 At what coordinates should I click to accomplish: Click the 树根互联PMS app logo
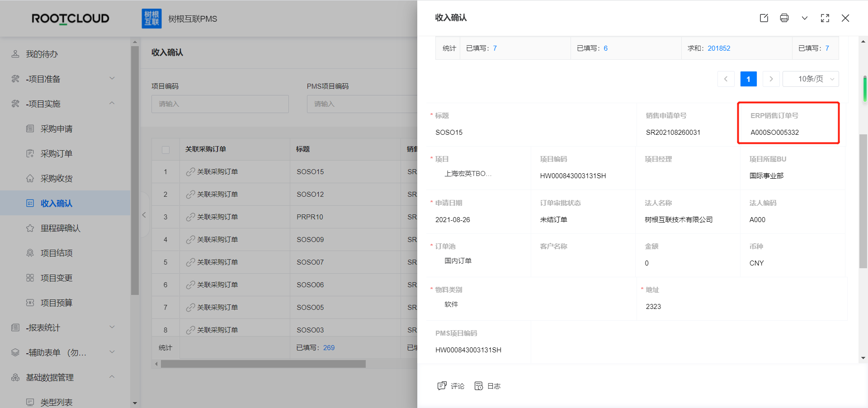151,19
